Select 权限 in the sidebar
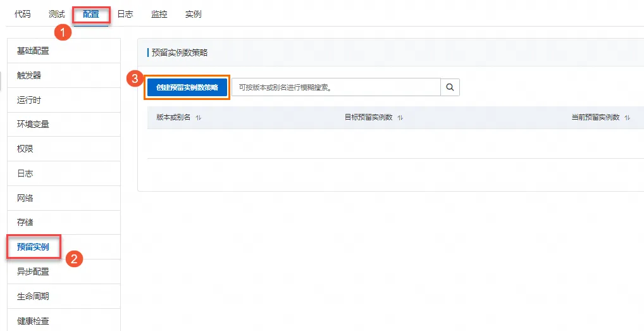 pos(64,149)
